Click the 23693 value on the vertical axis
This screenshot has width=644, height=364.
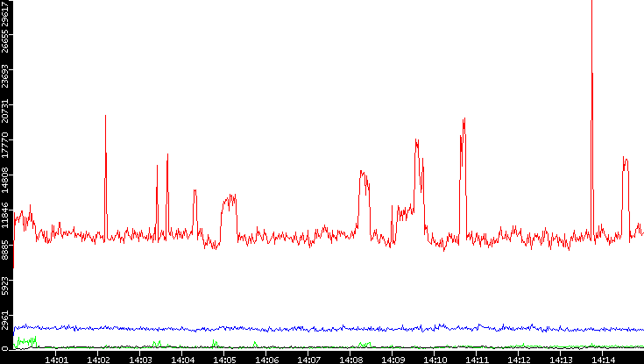5,76
